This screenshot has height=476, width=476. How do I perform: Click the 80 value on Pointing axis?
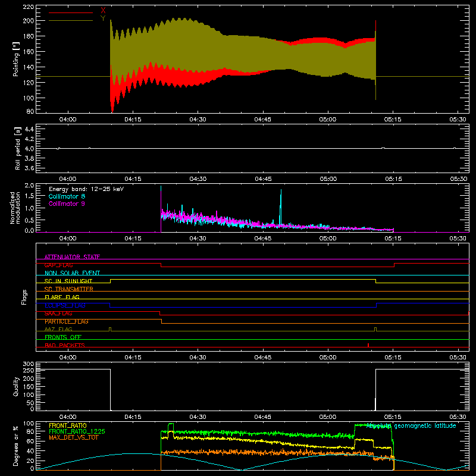click(30, 111)
